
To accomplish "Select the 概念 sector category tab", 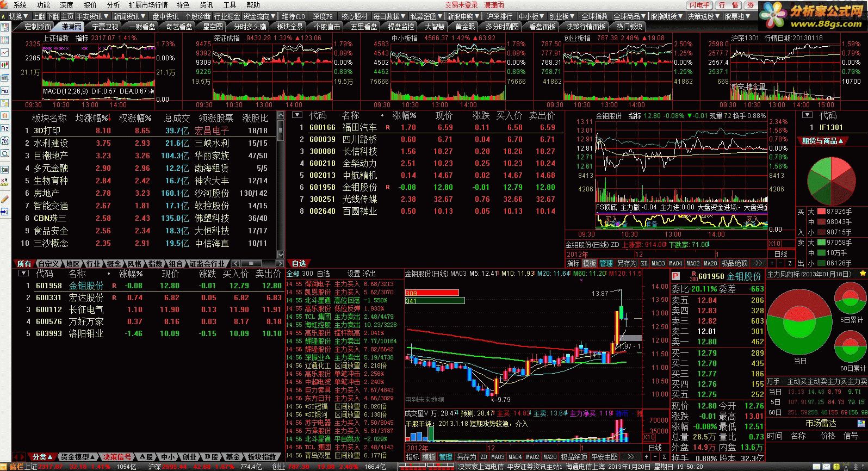I will (114, 263).
